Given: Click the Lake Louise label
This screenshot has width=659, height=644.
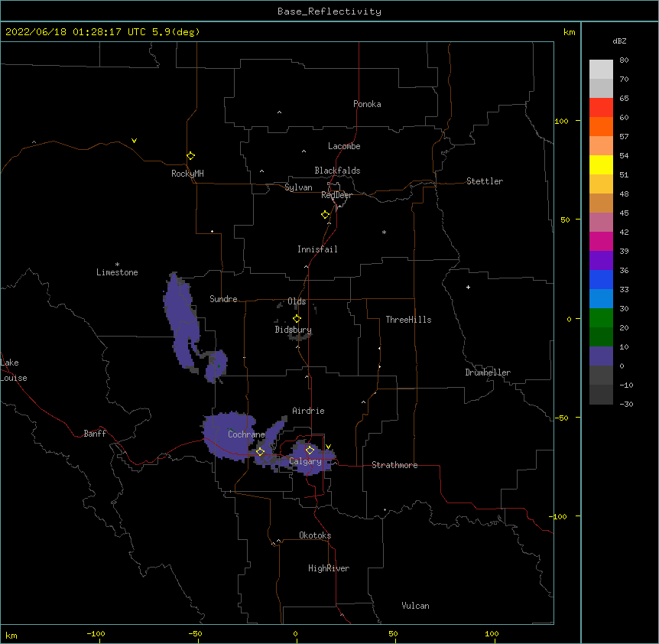Looking at the screenshot, I should point(14,370).
